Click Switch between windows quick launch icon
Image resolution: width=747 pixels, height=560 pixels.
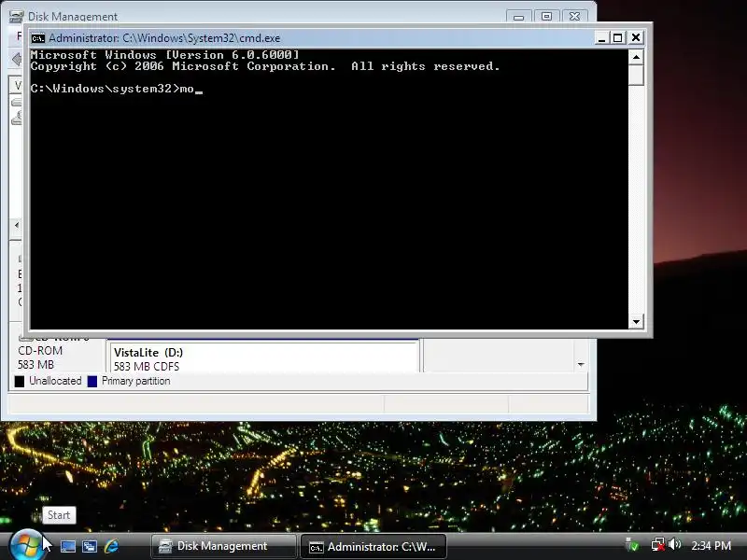[x=90, y=546]
